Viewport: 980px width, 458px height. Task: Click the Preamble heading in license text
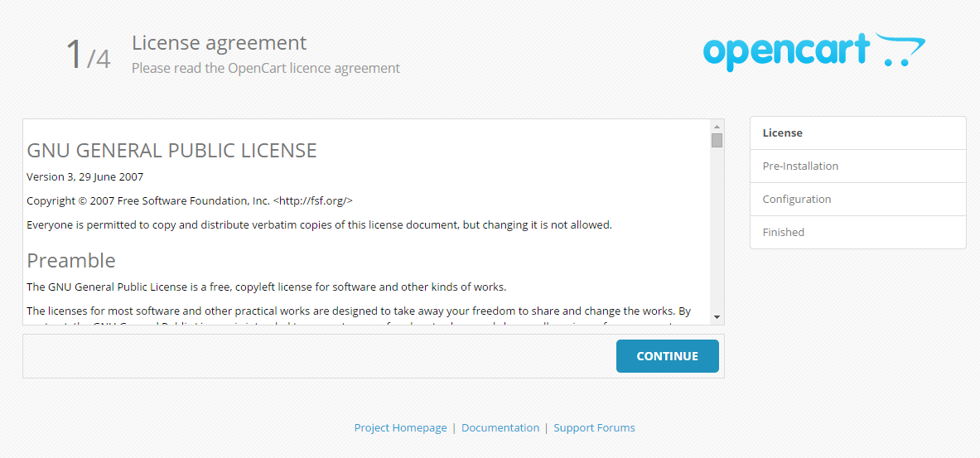point(71,261)
